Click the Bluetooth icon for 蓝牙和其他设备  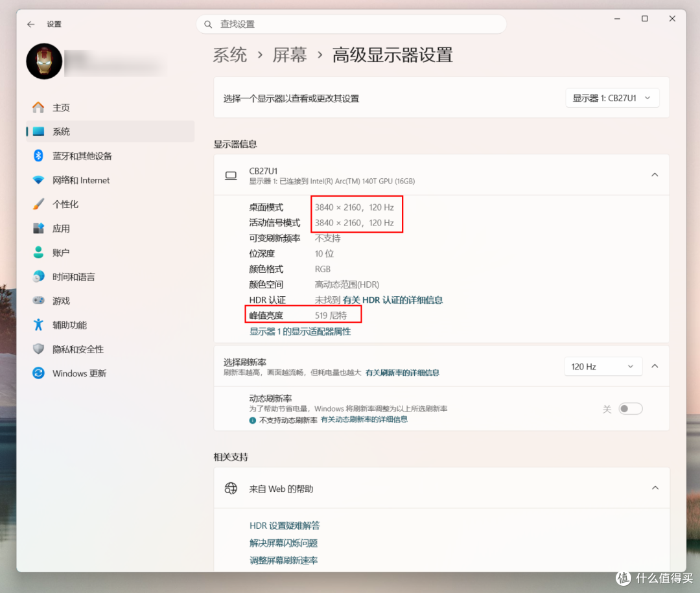click(x=38, y=156)
